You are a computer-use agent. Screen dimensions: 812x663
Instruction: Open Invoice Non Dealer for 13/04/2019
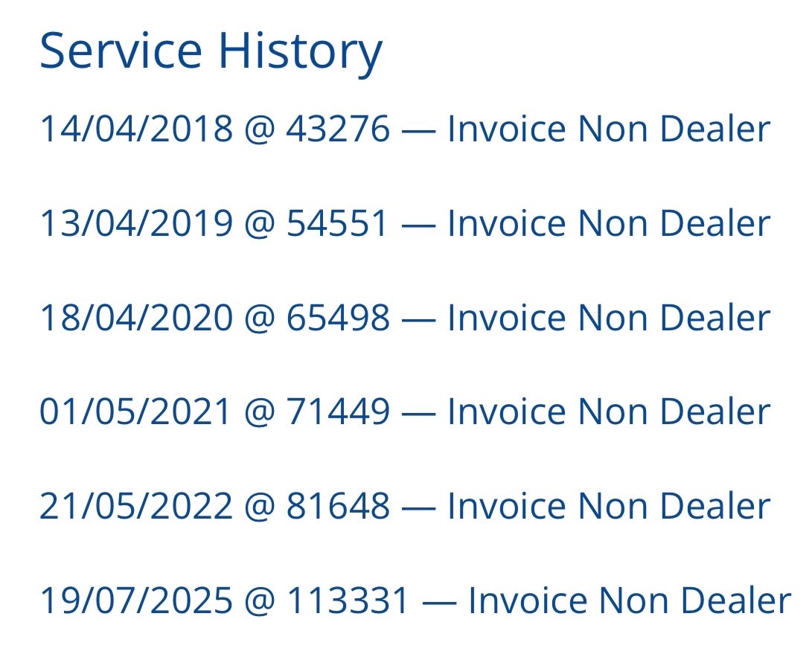[x=608, y=223]
